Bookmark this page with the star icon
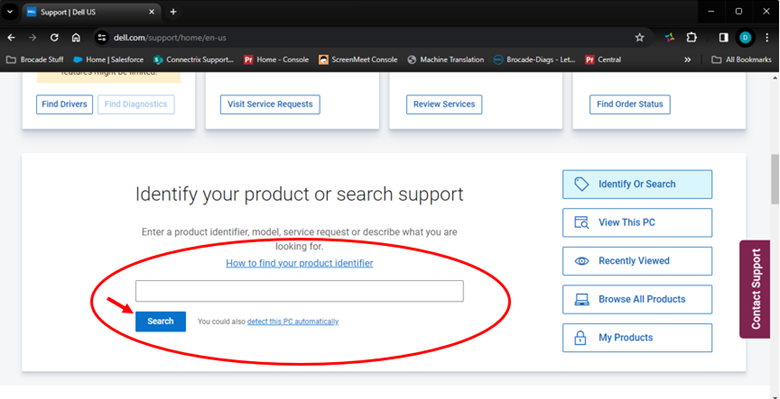Screen dimensions: 780x399 (640, 38)
